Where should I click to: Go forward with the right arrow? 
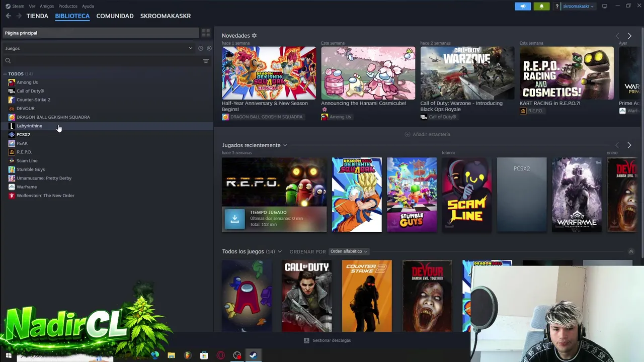click(x=19, y=16)
